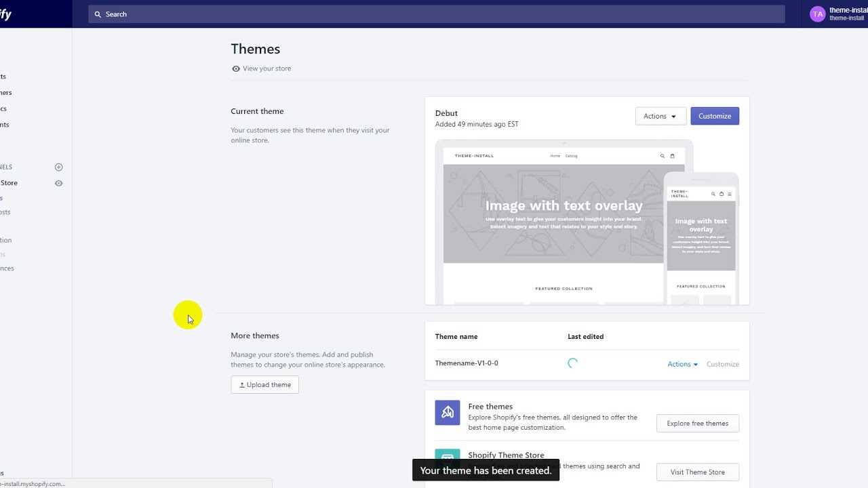Click the Customize button for Debut
Image resolution: width=868 pixels, height=488 pixels.
[715, 116]
